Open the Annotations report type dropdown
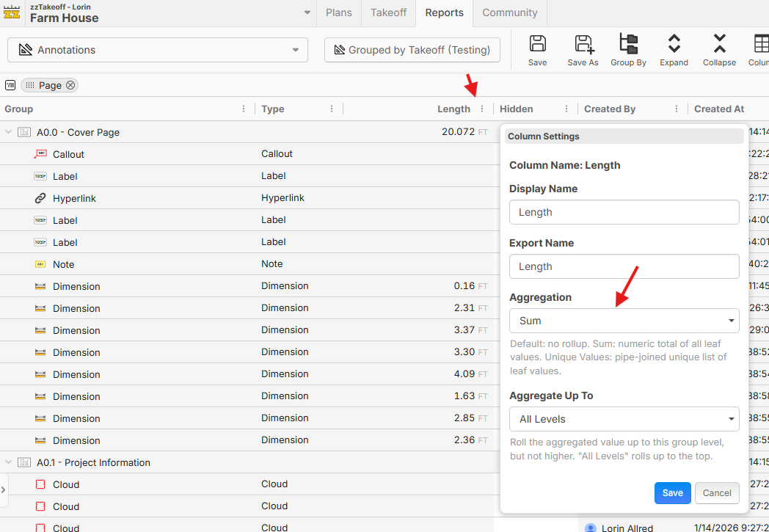 (158, 50)
